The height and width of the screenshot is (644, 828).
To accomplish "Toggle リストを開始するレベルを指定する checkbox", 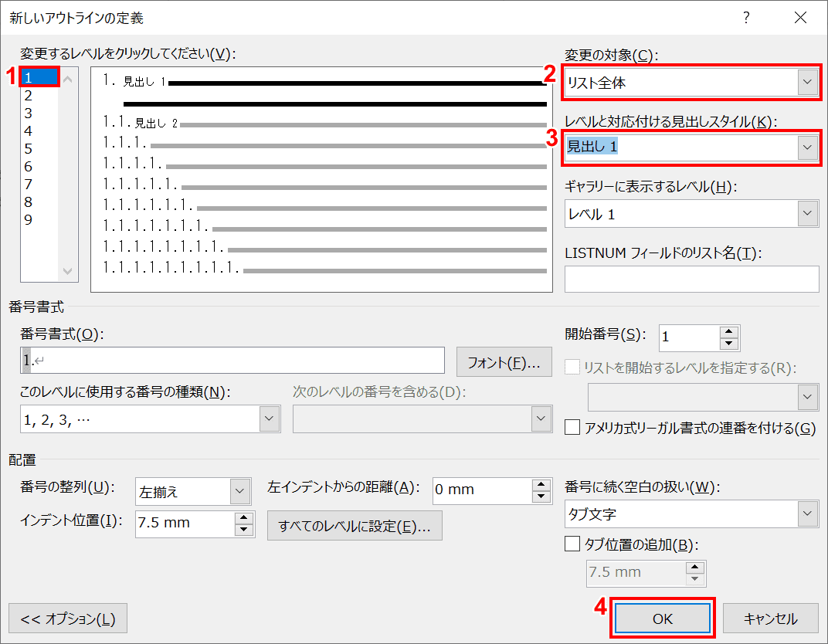I will click(x=572, y=368).
